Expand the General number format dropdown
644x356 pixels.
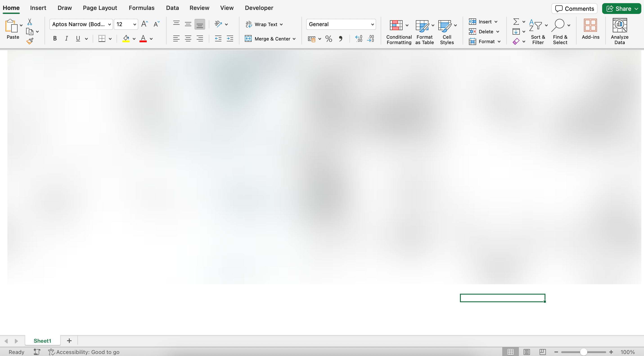click(372, 25)
